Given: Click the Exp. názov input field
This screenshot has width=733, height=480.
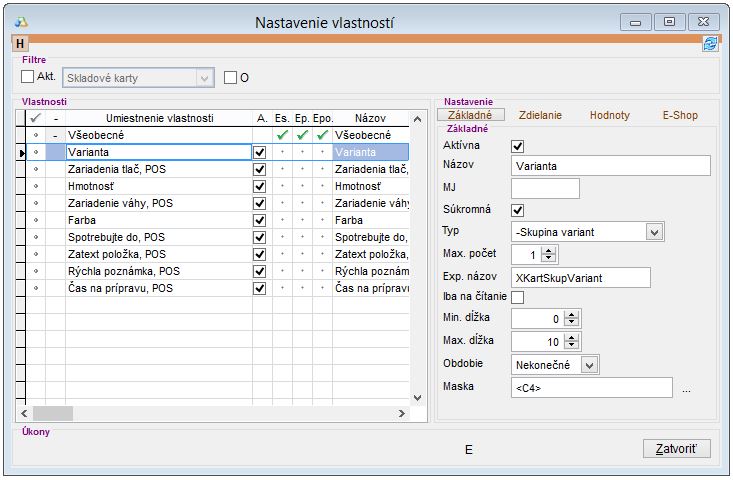Looking at the screenshot, I should point(580,276).
